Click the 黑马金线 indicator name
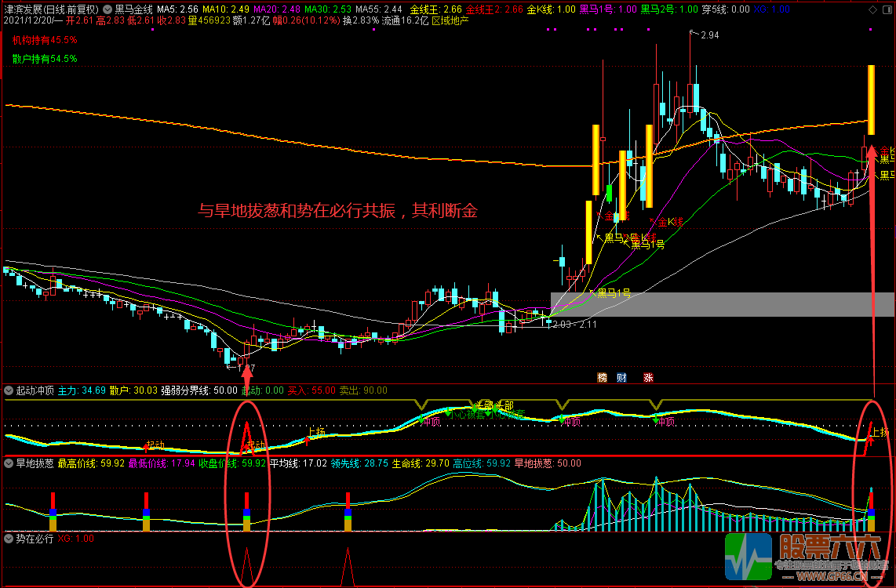The height and width of the screenshot is (588, 896). click(133, 9)
